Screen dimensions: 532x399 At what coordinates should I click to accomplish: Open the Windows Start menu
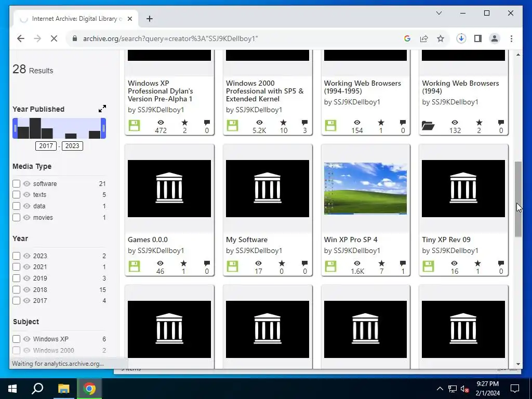pos(12,389)
